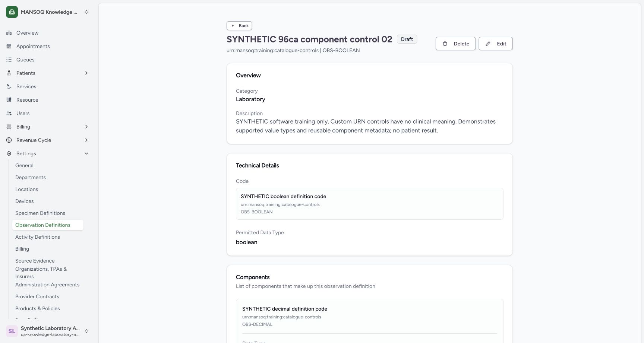Expand the Patients submenu chevron
The image size is (644, 343).
(x=86, y=73)
